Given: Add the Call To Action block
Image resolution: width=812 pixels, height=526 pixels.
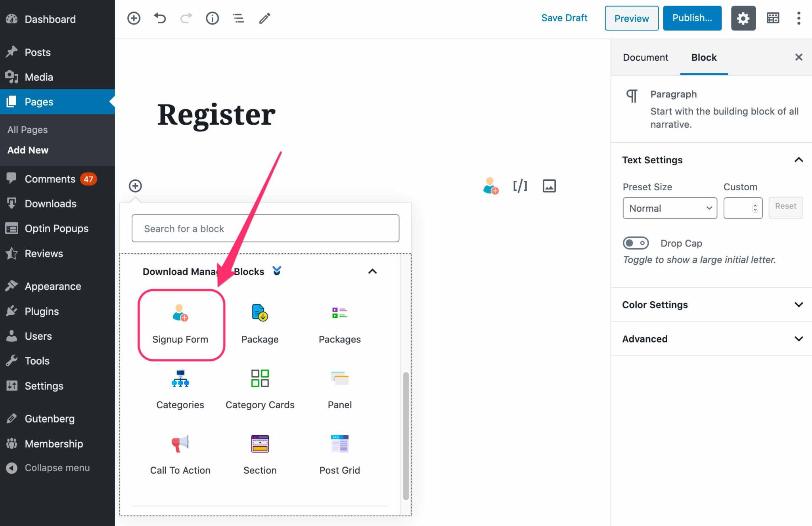Looking at the screenshot, I should point(180,454).
